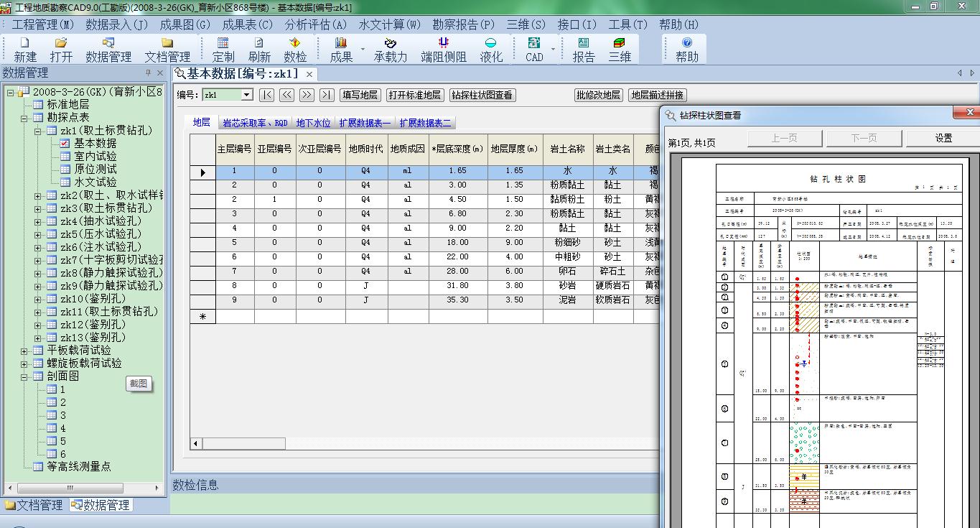Click the 定制 toolbar icon
The width and height of the screenshot is (980, 528).
coord(223,50)
